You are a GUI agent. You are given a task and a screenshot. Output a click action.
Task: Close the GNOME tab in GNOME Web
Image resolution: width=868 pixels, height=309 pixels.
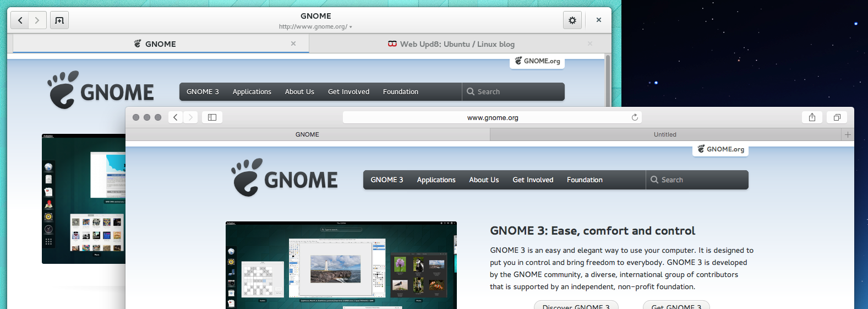(x=293, y=44)
